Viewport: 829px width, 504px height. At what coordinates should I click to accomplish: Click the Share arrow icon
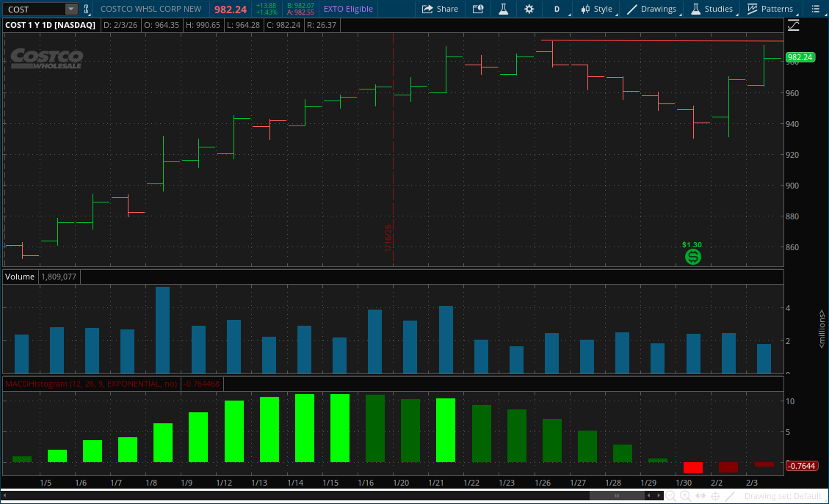[427, 9]
